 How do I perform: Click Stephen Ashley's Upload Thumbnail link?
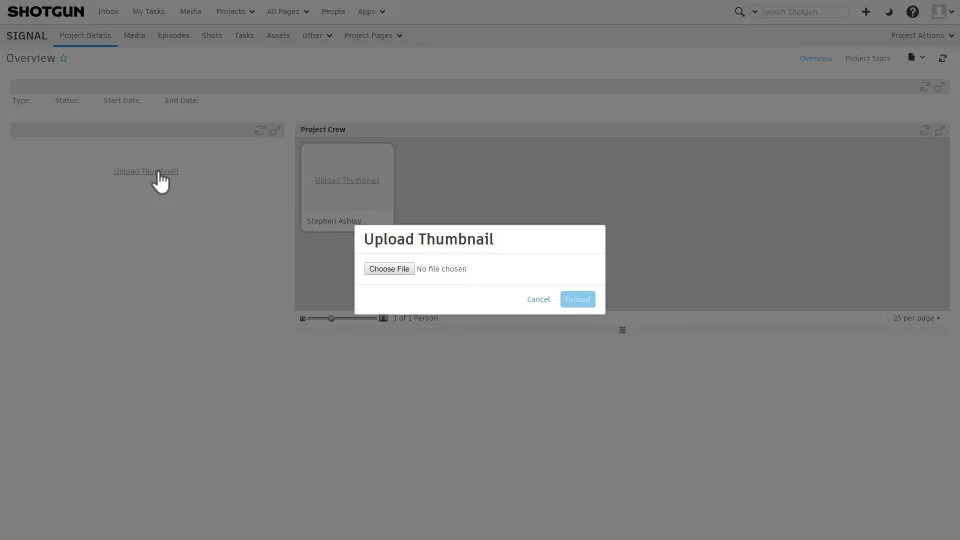347,180
